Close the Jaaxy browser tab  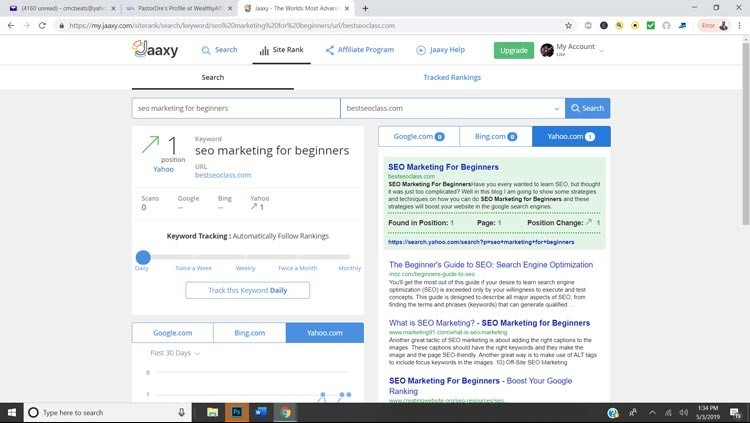coord(347,8)
